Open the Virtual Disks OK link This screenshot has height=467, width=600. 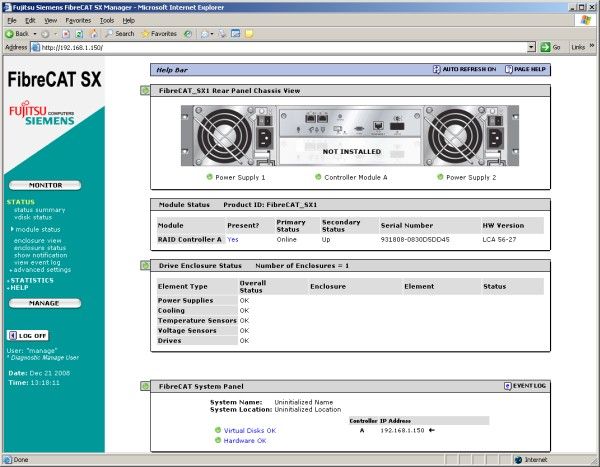tap(250, 430)
